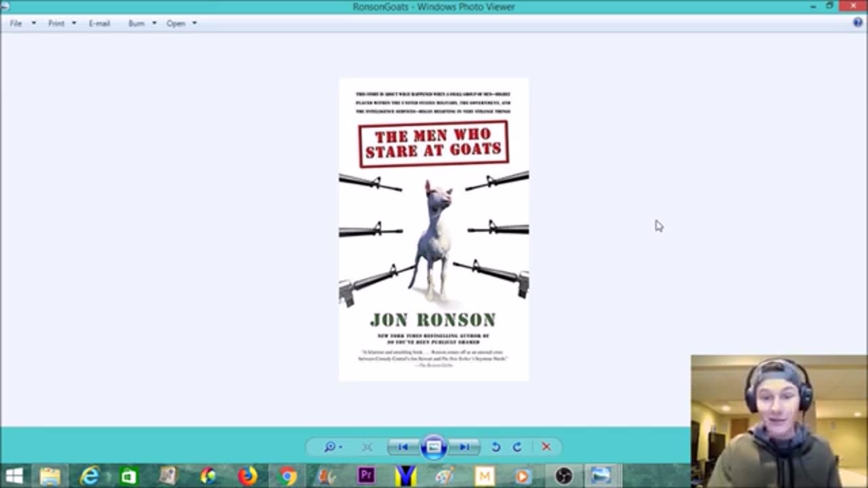Expand the Open dropdown arrow
868x488 pixels.
194,23
